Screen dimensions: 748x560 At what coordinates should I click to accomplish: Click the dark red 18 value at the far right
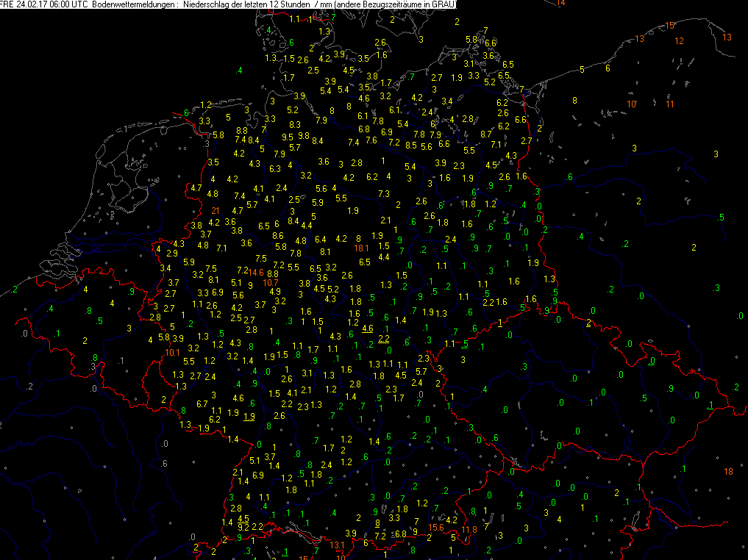tap(728, 471)
